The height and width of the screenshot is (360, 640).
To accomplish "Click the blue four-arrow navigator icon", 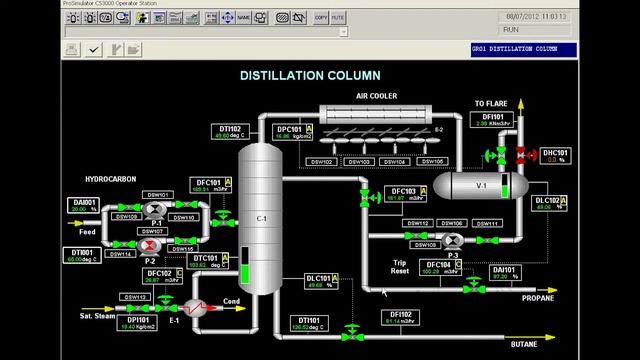I will click(x=227, y=18).
